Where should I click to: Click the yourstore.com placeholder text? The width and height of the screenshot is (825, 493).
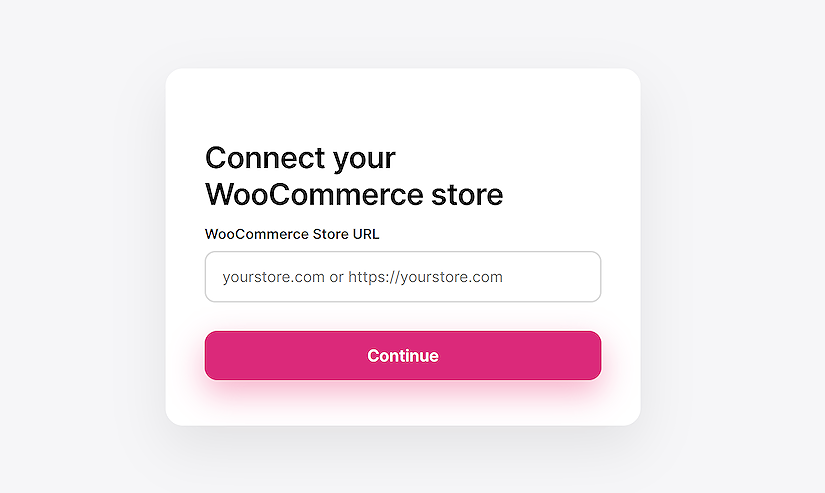273,277
